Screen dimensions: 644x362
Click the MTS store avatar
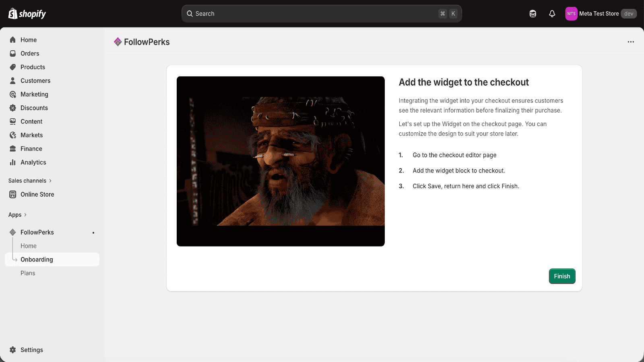pyautogui.click(x=571, y=14)
